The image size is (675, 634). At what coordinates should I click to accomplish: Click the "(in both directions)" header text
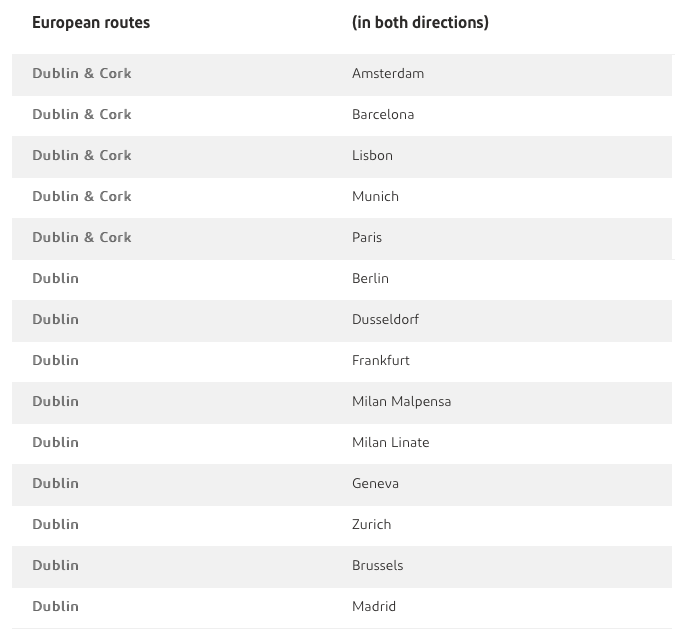pos(420,23)
